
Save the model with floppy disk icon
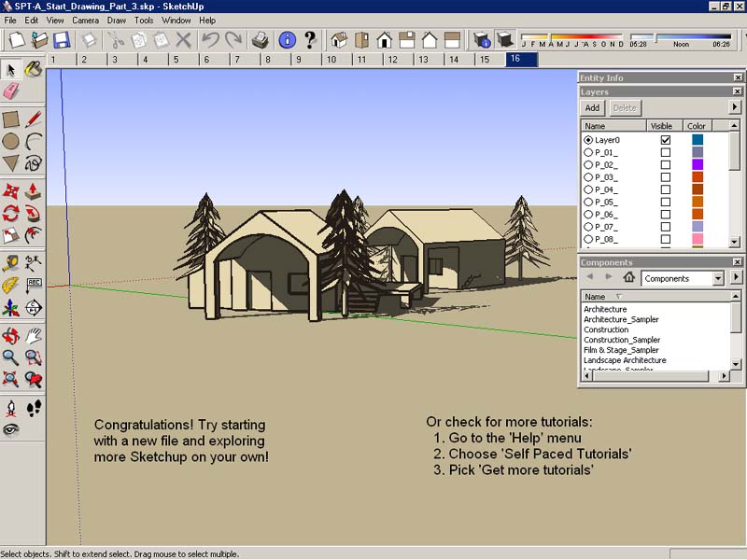pyautogui.click(x=62, y=40)
